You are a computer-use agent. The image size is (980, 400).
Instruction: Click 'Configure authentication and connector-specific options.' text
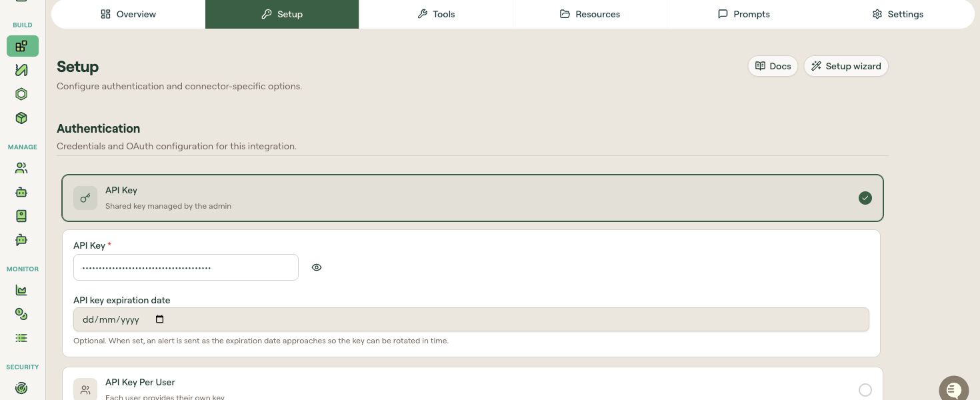tap(179, 86)
